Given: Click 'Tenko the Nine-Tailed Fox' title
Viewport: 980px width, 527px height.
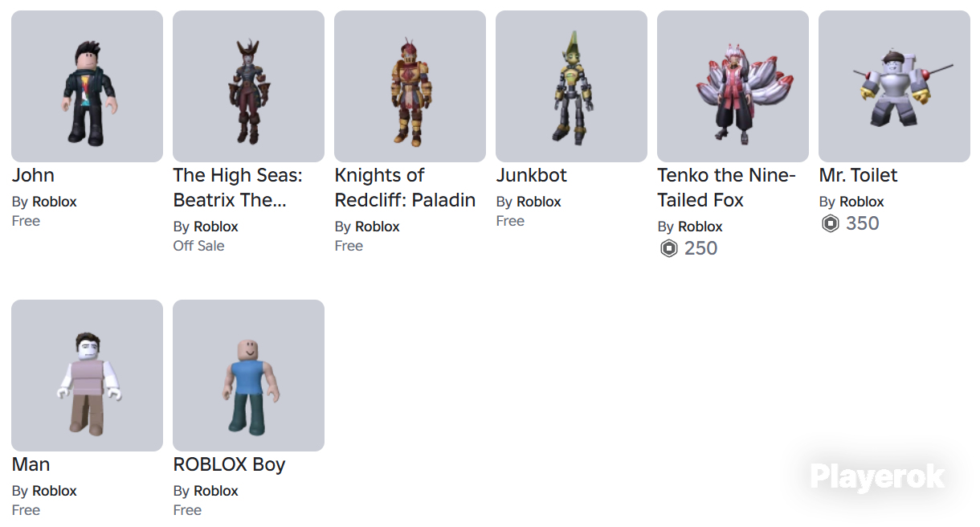Looking at the screenshot, I should pyautogui.click(x=726, y=187).
